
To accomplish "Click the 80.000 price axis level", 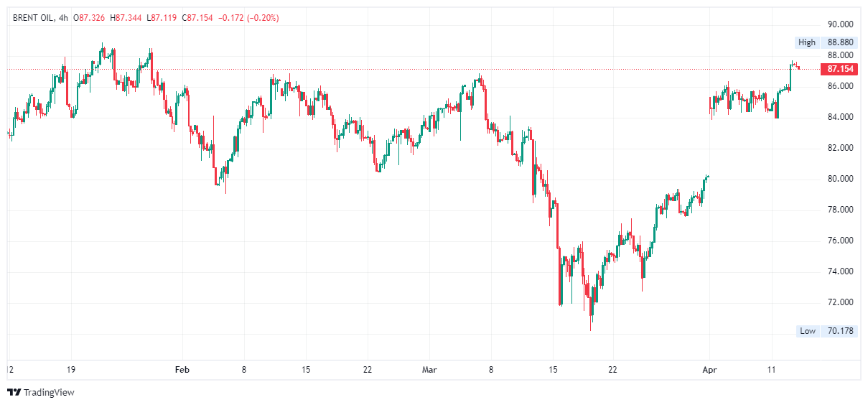I will pos(840,179).
